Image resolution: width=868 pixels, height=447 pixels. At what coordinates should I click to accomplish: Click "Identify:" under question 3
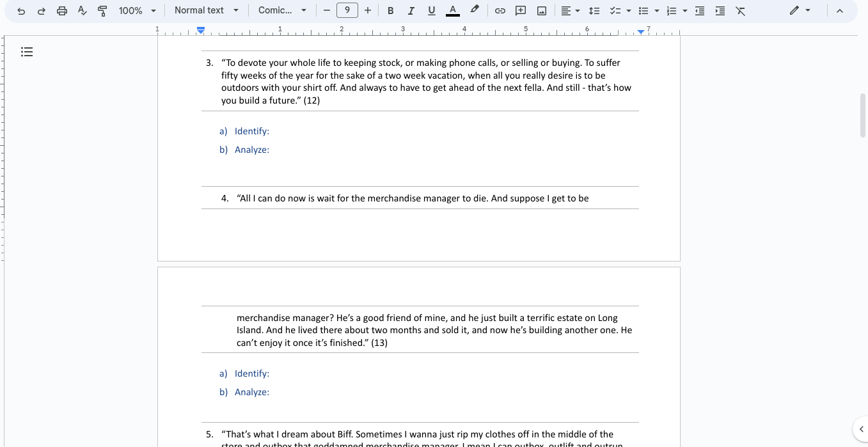(252, 131)
